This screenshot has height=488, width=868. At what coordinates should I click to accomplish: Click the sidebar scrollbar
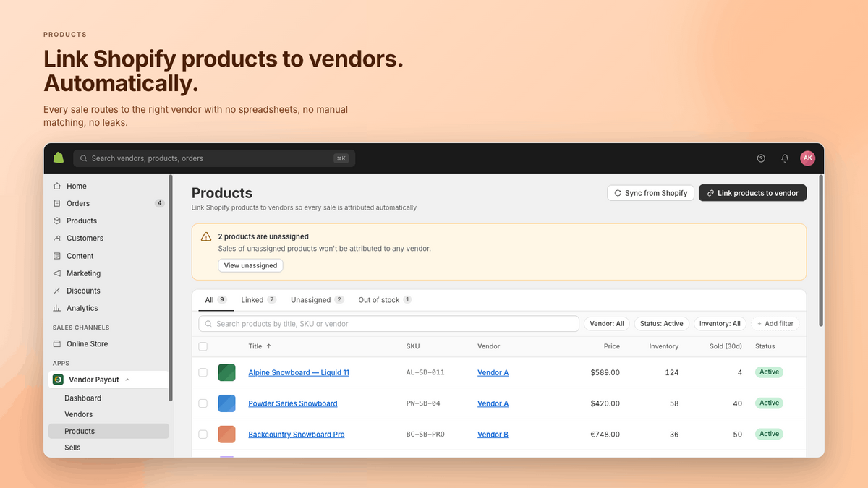click(x=171, y=288)
